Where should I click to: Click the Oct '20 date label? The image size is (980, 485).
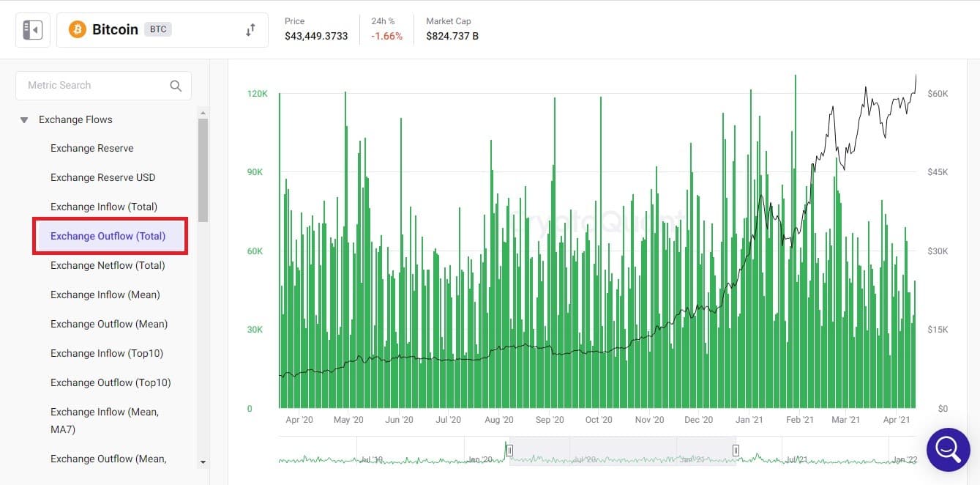pos(599,420)
